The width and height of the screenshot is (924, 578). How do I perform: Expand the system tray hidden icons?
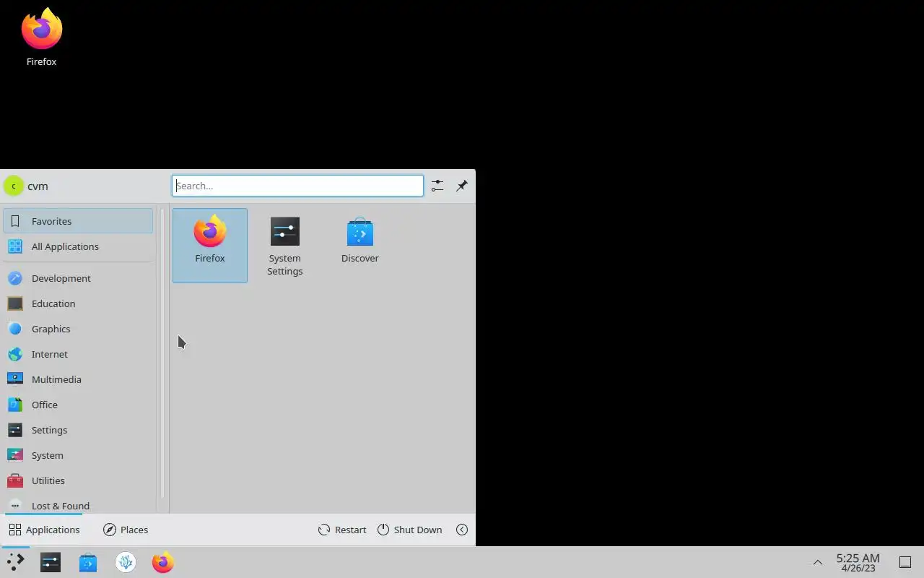(x=818, y=562)
